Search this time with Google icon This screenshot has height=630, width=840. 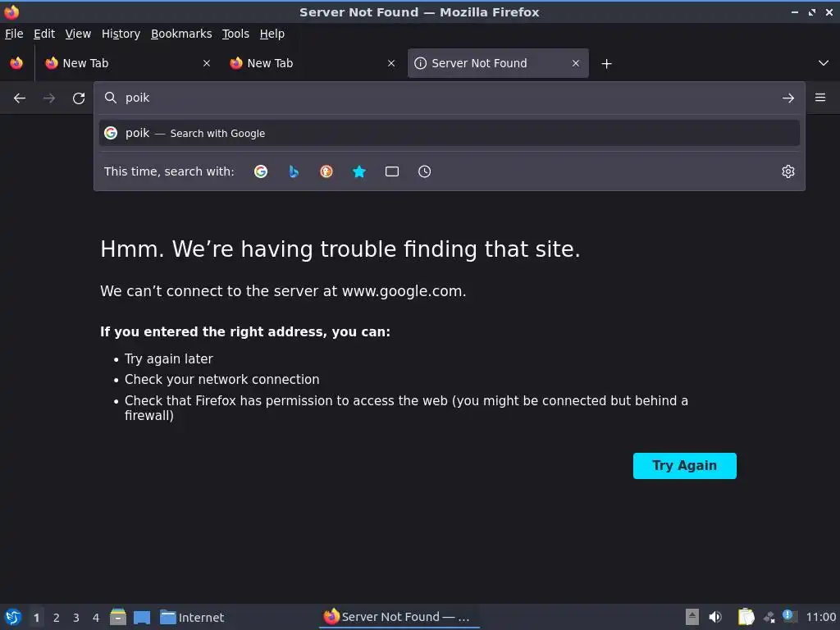point(261,171)
